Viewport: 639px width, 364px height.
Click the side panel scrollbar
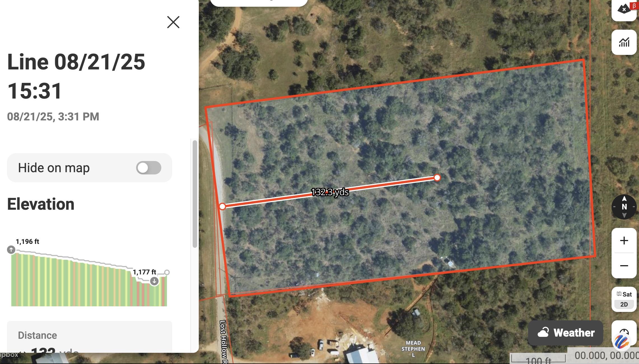(x=195, y=194)
